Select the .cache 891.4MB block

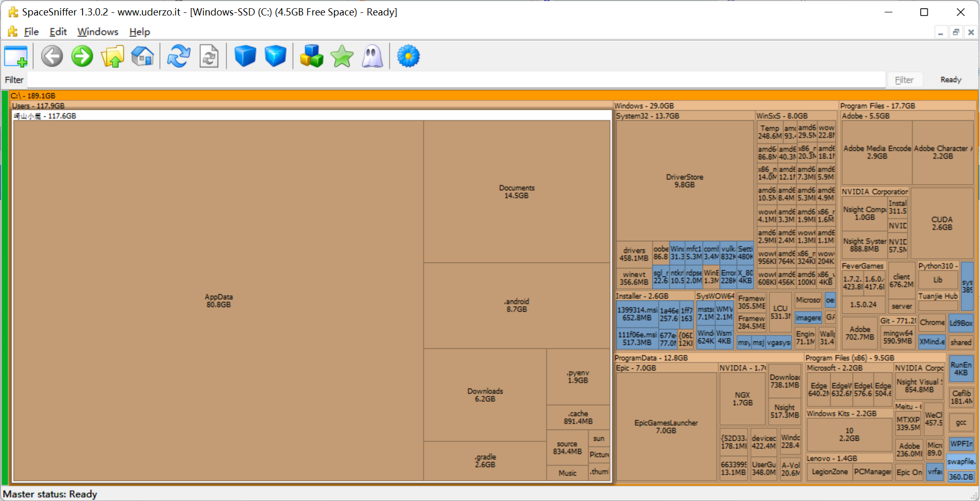pyautogui.click(x=578, y=417)
